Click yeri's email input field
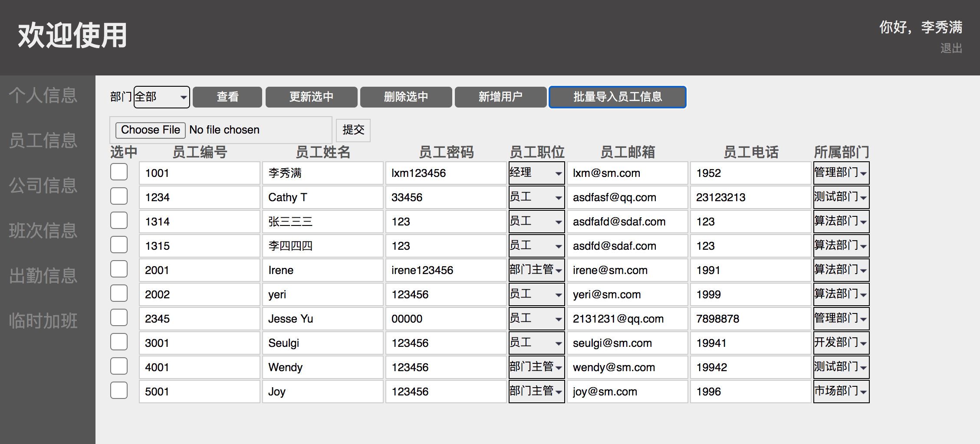The height and width of the screenshot is (444, 980). coord(627,294)
